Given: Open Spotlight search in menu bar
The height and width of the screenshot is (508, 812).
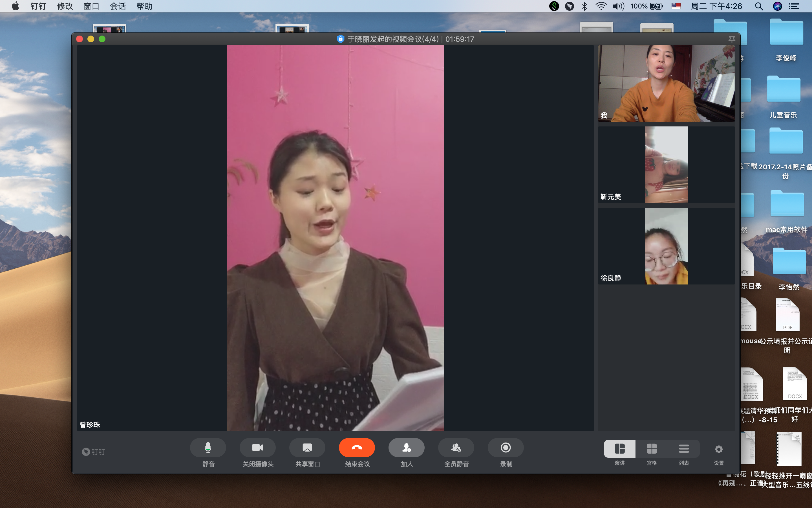Looking at the screenshot, I should [x=759, y=6].
